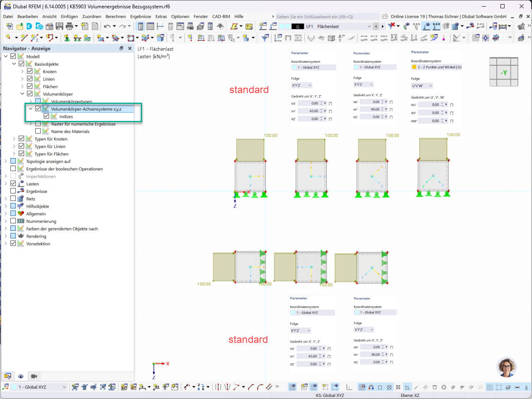Screen dimensions: 532x399
Task: Collapse the Volumenkörper tree node
Action: [22, 94]
